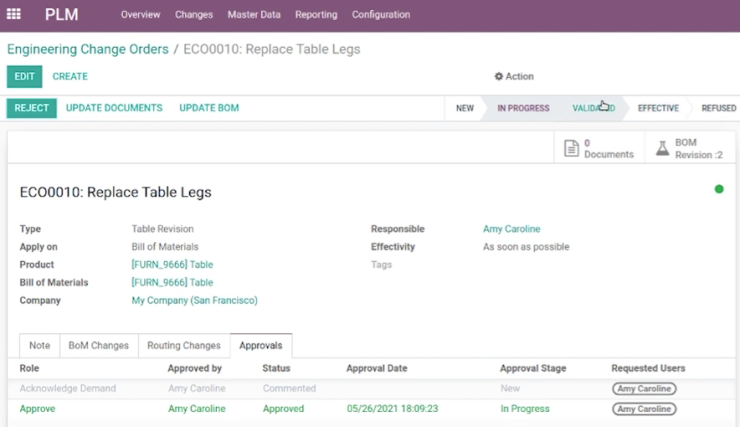Click the EDIT button
Image resolution: width=740 pixels, height=427 pixels.
(25, 76)
